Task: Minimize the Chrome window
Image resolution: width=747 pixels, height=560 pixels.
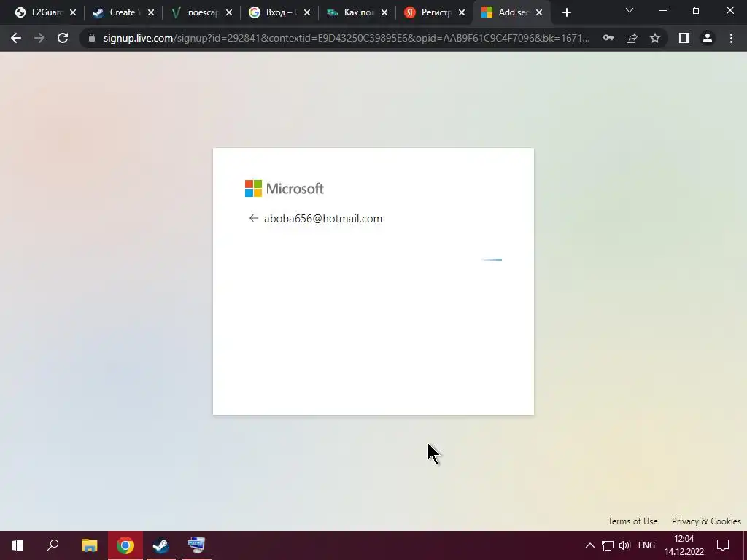Action: click(x=662, y=10)
